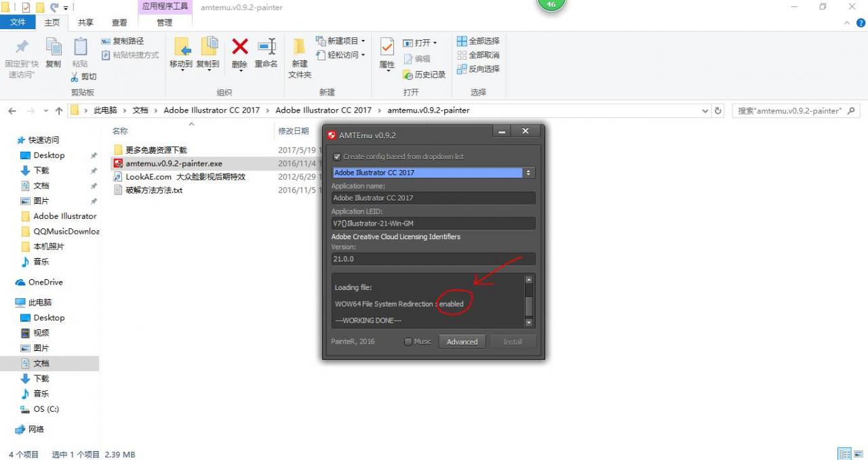Click the Pin to Quick access icon
This screenshot has height=460, width=868.
[x=22, y=47]
